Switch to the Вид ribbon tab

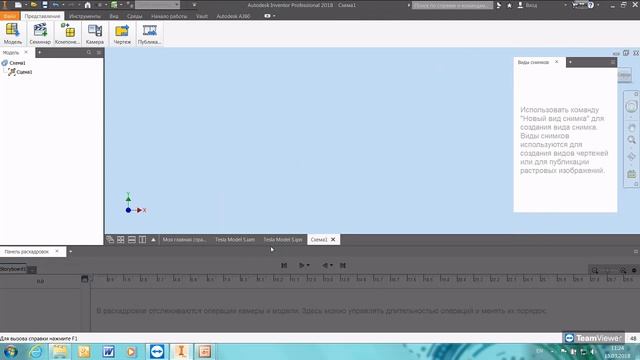coord(114,16)
